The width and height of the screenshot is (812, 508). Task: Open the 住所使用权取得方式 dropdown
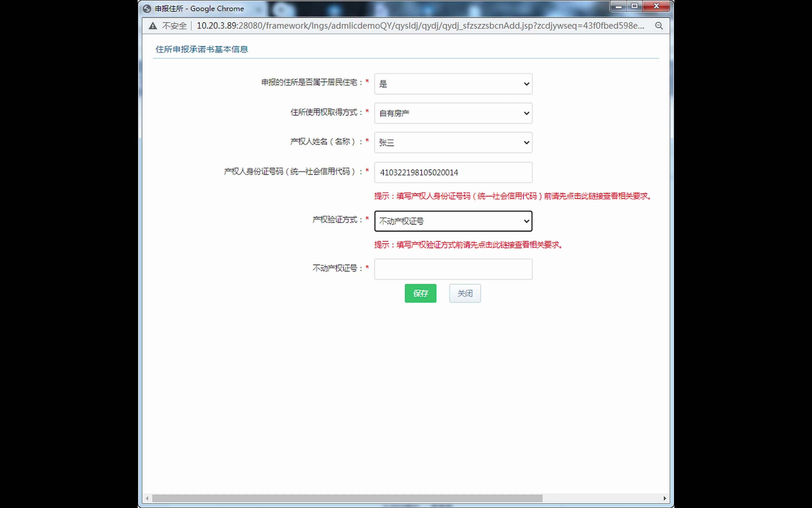click(453, 113)
